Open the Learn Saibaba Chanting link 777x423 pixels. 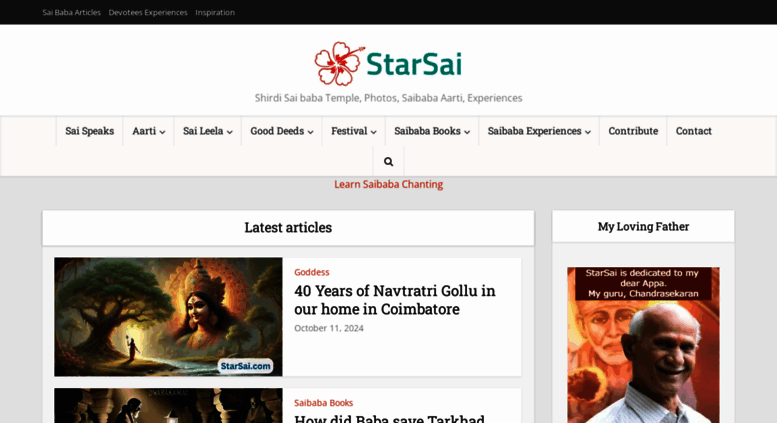pyautogui.click(x=388, y=184)
